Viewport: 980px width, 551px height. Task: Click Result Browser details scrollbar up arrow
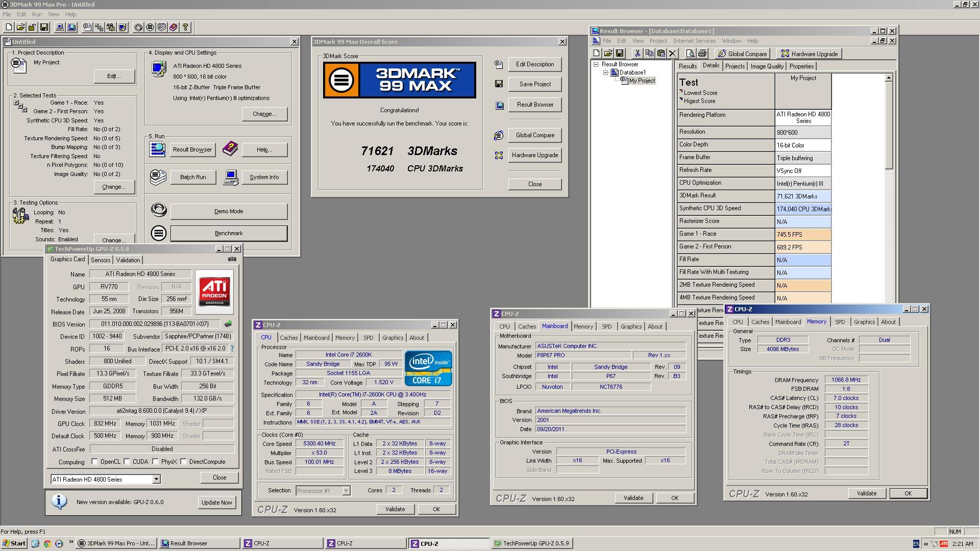coord(889,78)
